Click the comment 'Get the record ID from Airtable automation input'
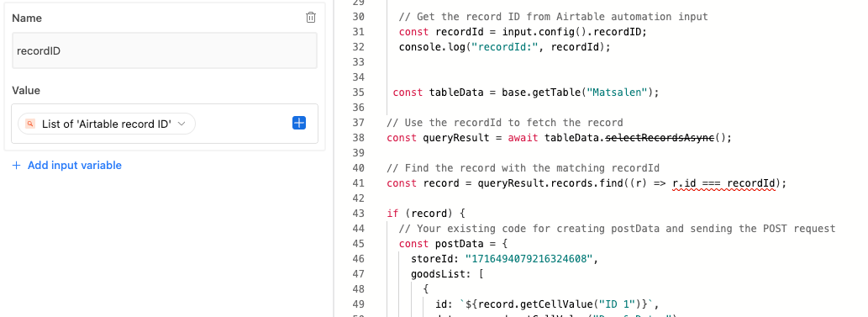 tap(553, 17)
